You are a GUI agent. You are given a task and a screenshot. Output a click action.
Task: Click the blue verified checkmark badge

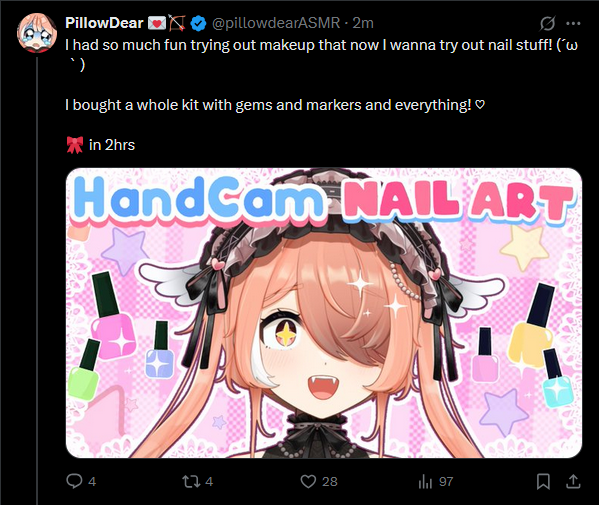click(198, 23)
